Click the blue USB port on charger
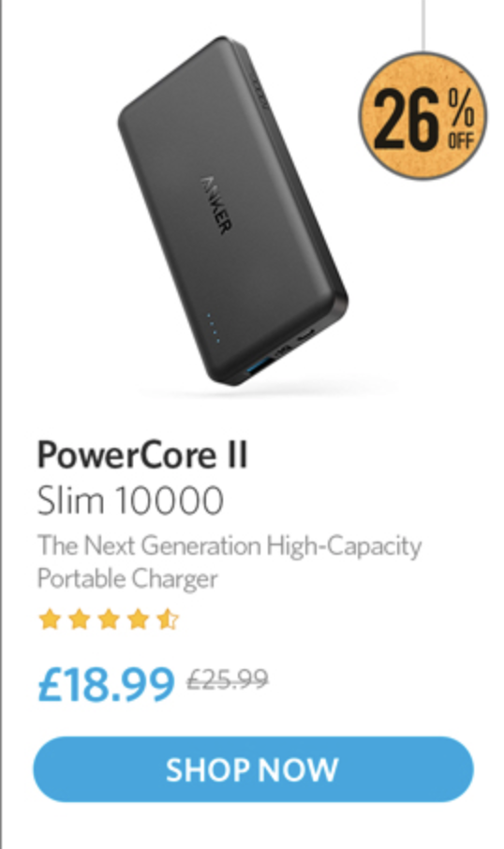The width and height of the screenshot is (504, 849). [x=259, y=365]
